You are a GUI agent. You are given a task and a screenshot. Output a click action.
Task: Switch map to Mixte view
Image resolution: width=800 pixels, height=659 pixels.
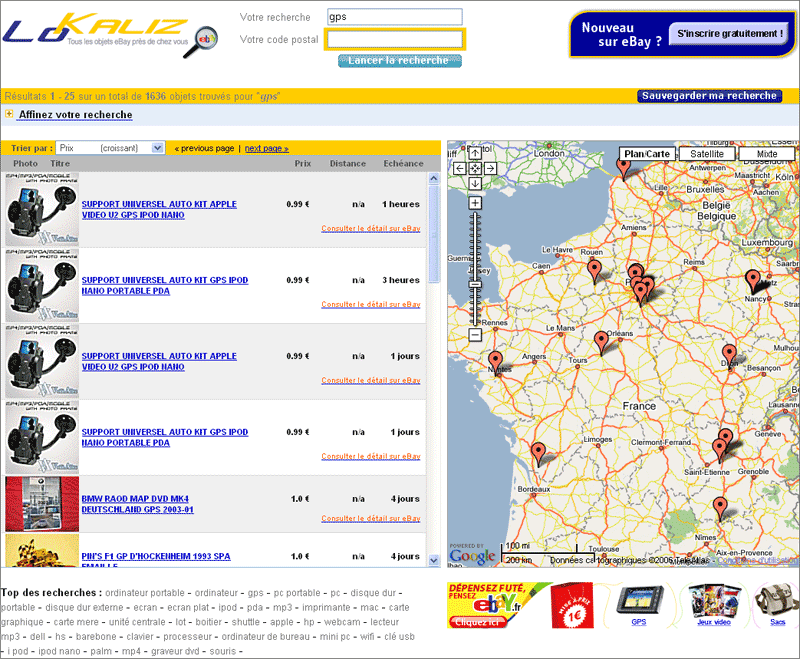(x=767, y=154)
